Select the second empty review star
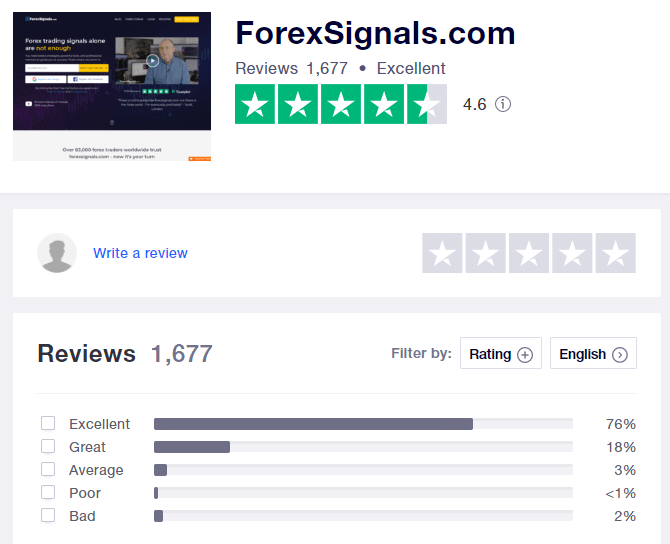Viewport: 670px width, 544px height. coord(485,253)
